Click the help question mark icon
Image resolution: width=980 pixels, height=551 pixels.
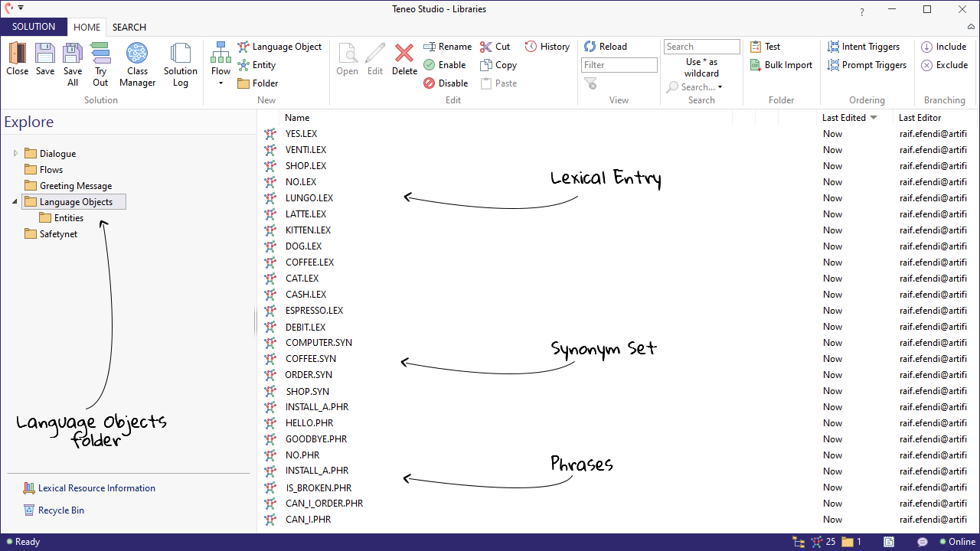coord(863,12)
